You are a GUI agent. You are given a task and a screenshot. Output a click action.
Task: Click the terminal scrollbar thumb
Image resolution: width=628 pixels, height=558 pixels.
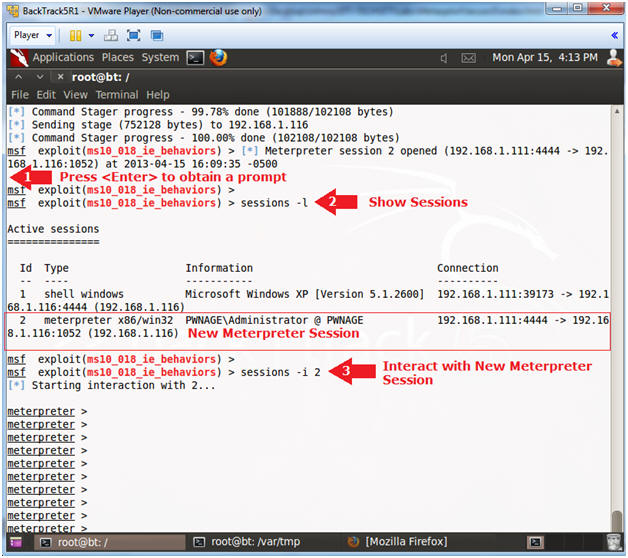[x=617, y=521]
